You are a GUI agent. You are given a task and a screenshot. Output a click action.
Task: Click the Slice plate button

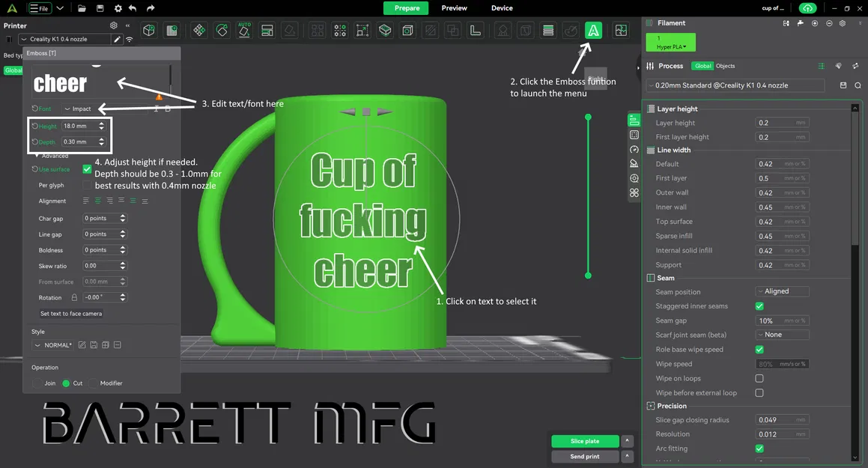click(x=585, y=441)
